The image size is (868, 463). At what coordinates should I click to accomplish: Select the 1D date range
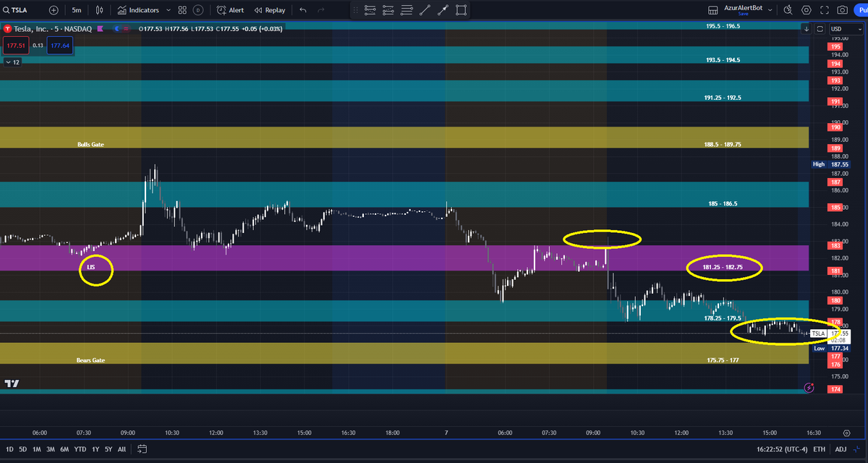click(10, 449)
